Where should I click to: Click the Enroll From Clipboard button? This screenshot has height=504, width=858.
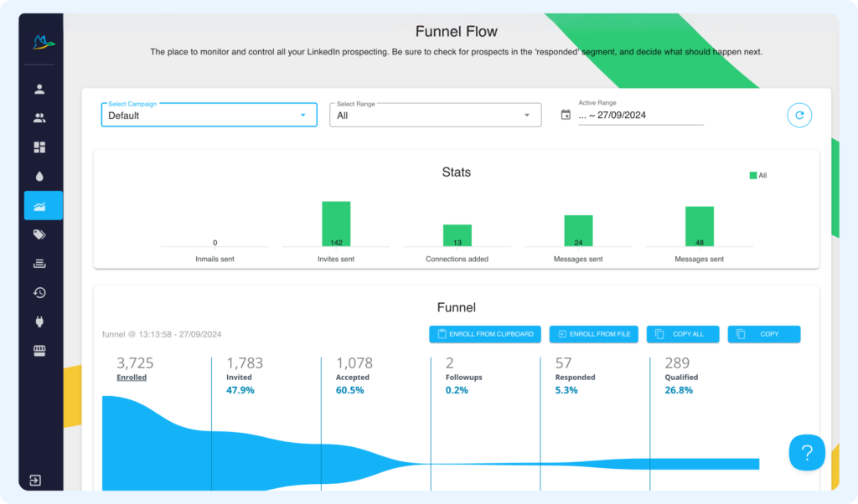[485, 334]
